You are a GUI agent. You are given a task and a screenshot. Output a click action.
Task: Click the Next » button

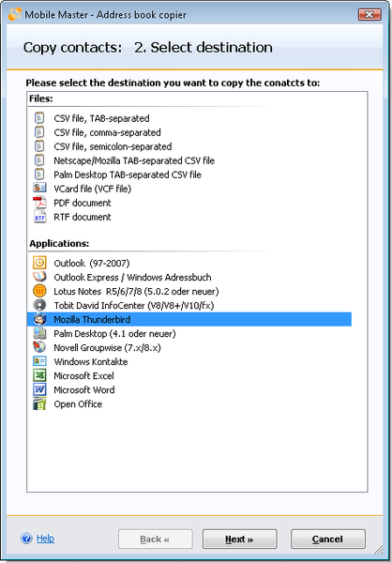(239, 539)
